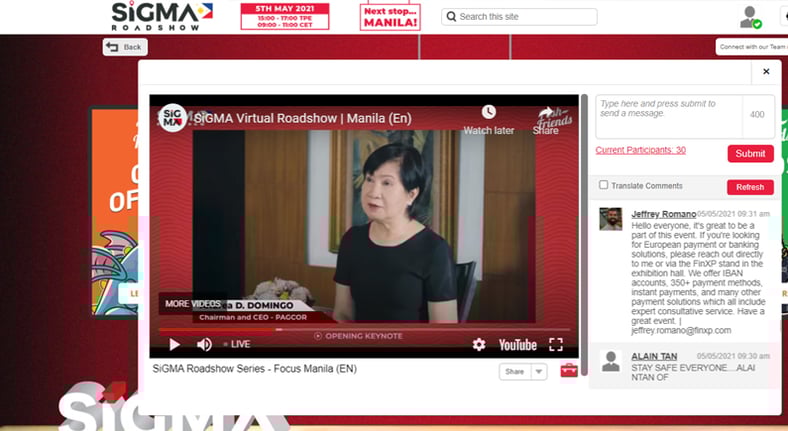Open the Current Participants: 30 link
Image resolution: width=788 pixels, height=431 pixels.
click(641, 150)
